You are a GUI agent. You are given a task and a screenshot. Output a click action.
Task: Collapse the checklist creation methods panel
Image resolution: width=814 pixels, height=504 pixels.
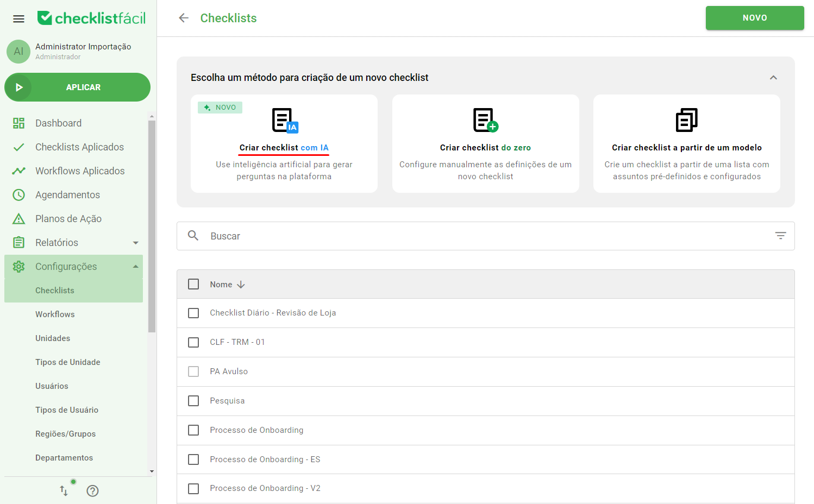[x=774, y=77]
